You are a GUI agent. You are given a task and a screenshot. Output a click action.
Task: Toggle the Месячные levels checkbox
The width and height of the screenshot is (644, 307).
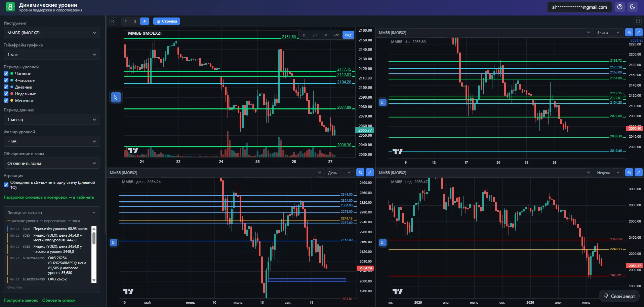[x=6, y=100]
